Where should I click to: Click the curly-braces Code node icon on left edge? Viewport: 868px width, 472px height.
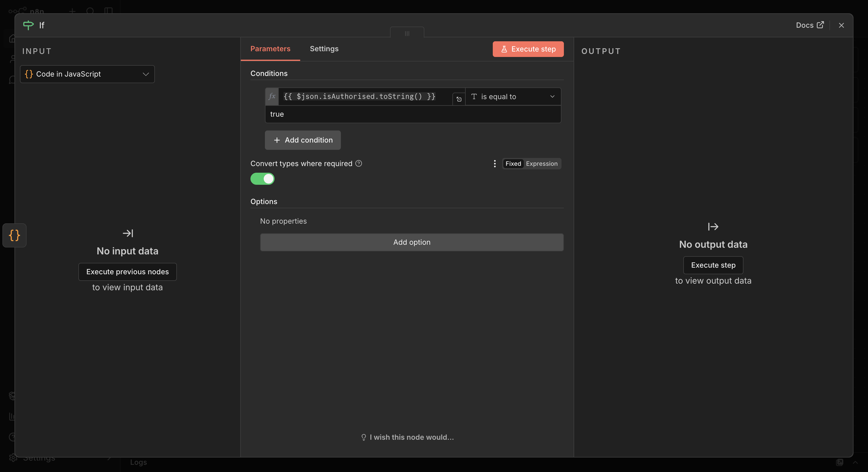point(14,235)
